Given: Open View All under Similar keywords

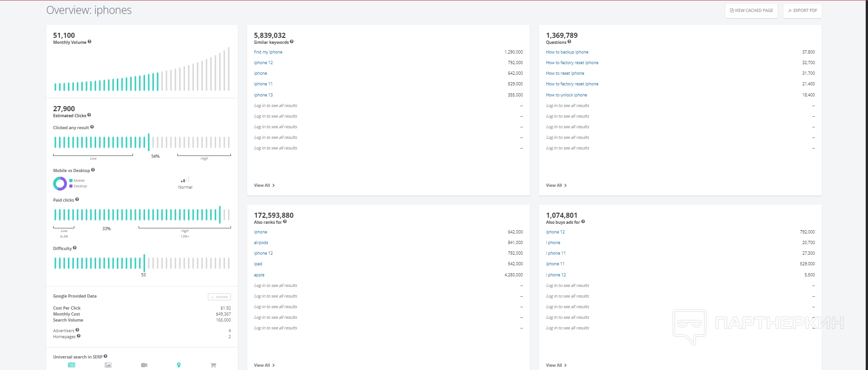Looking at the screenshot, I should coord(264,185).
